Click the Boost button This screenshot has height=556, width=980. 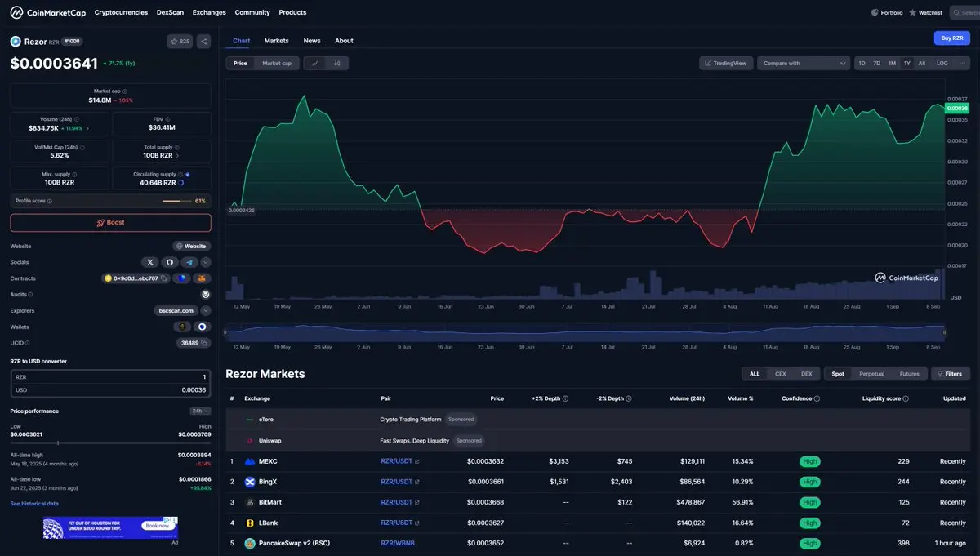(110, 222)
